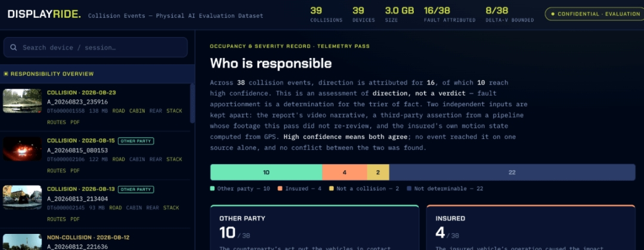Open ROAD view for 2026-08-23 collision

[119, 111]
